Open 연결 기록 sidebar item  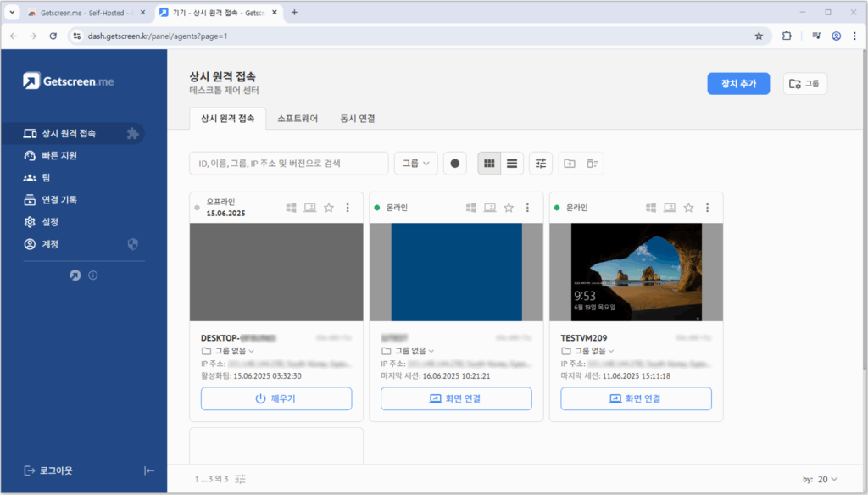pos(50,200)
